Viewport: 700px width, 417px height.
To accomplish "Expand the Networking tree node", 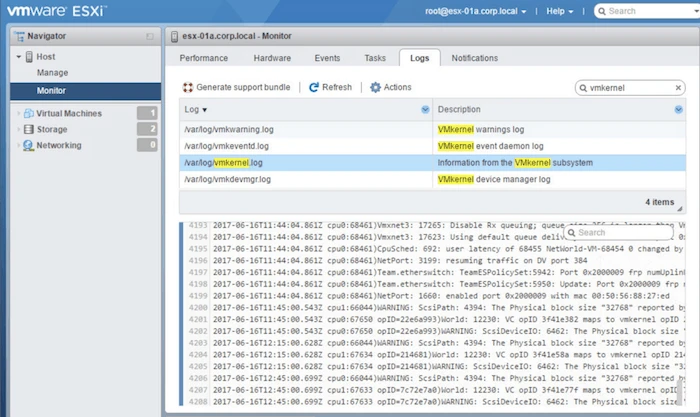I will click(18, 146).
